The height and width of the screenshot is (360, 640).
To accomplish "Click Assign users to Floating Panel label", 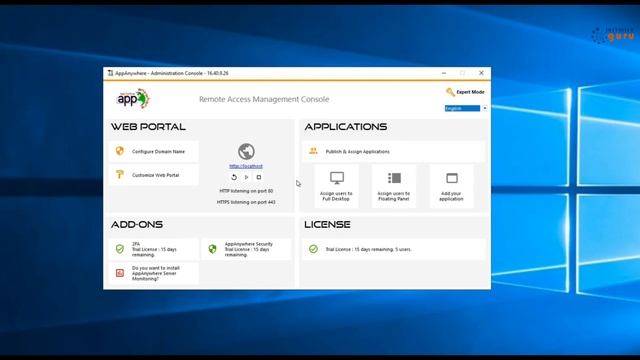I will [x=394, y=196].
